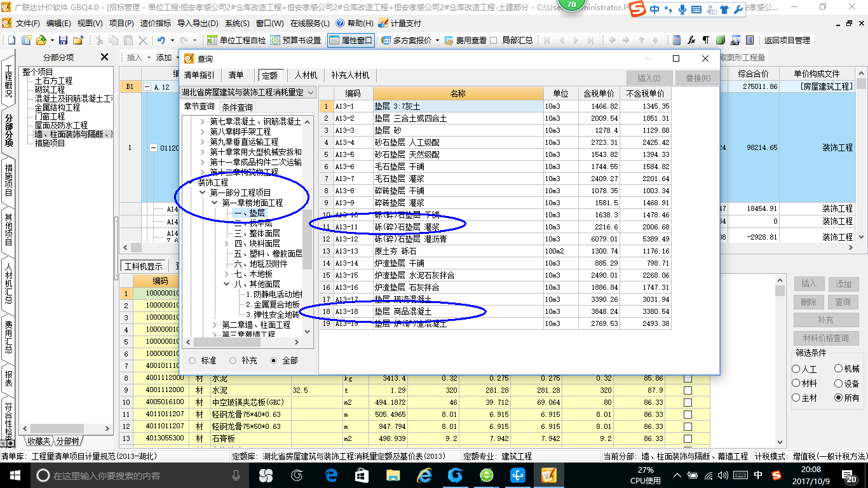The height and width of the screenshot is (488, 868).
Task: Switch to 补充人材机 tab
Action: click(350, 75)
